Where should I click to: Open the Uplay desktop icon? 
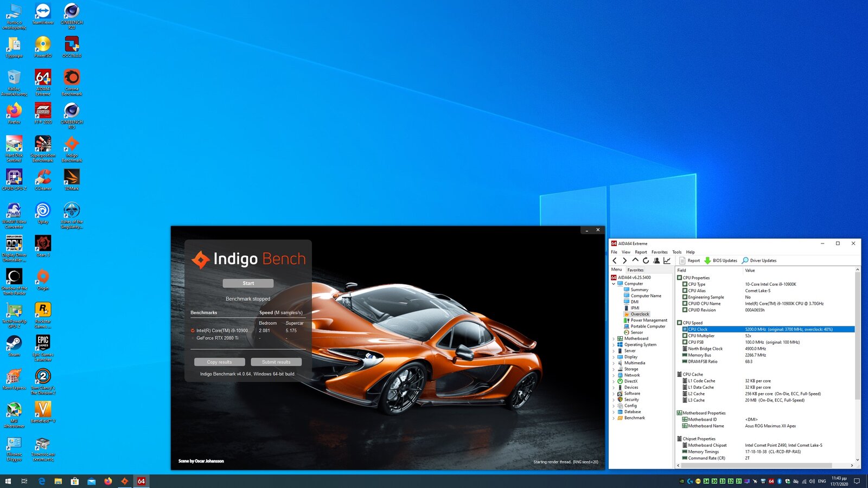43,213
